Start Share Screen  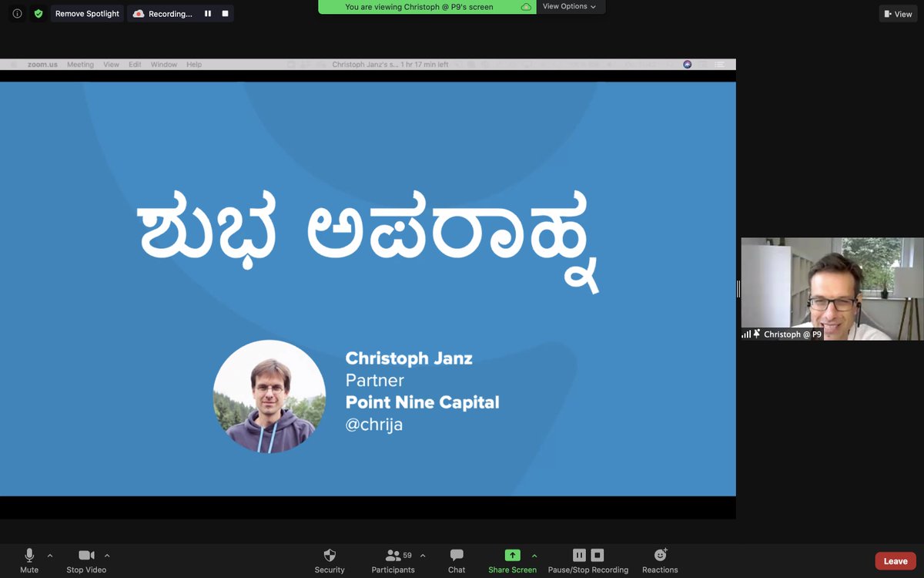[x=512, y=561]
